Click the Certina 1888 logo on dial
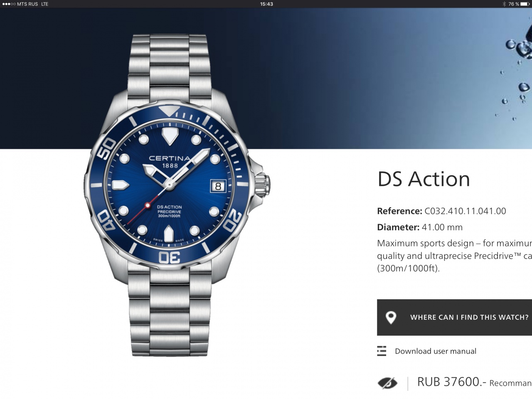 170,162
